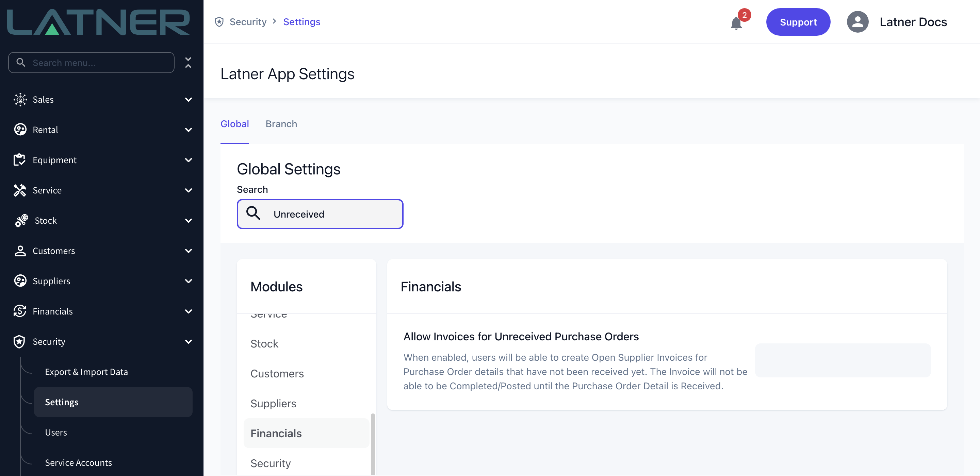Open Users under Security menu
This screenshot has width=980, height=476.
(x=56, y=432)
